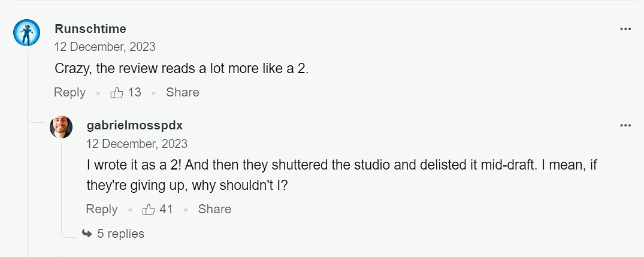Open gabrielmosspdx username profile link
The image size is (644, 257).
135,125
